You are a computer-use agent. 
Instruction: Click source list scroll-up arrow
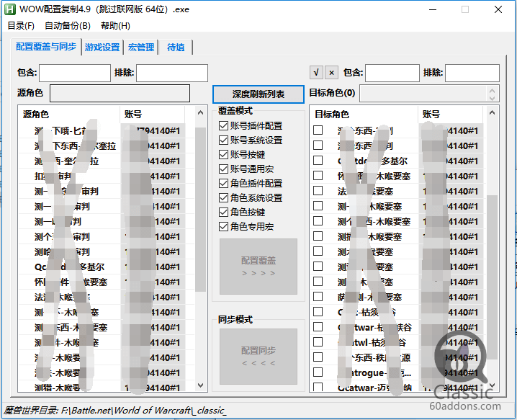click(x=200, y=113)
